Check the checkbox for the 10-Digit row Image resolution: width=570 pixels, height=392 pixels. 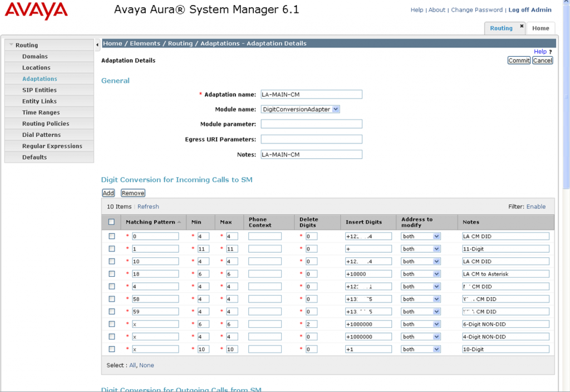(x=111, y=349)
